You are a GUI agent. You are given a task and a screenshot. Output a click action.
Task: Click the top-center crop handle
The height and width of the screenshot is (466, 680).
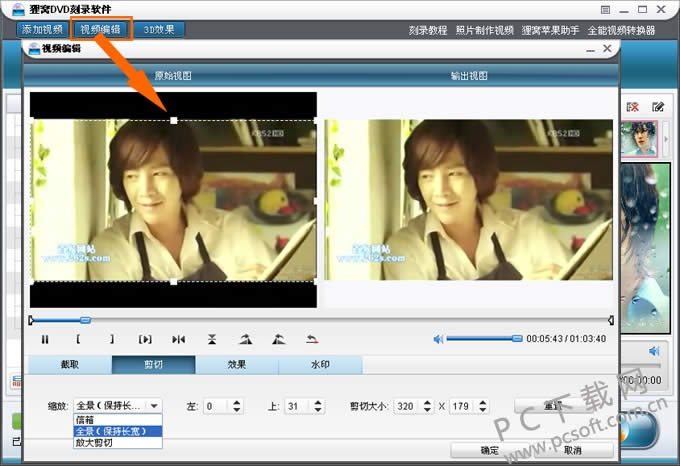point(173,121)
